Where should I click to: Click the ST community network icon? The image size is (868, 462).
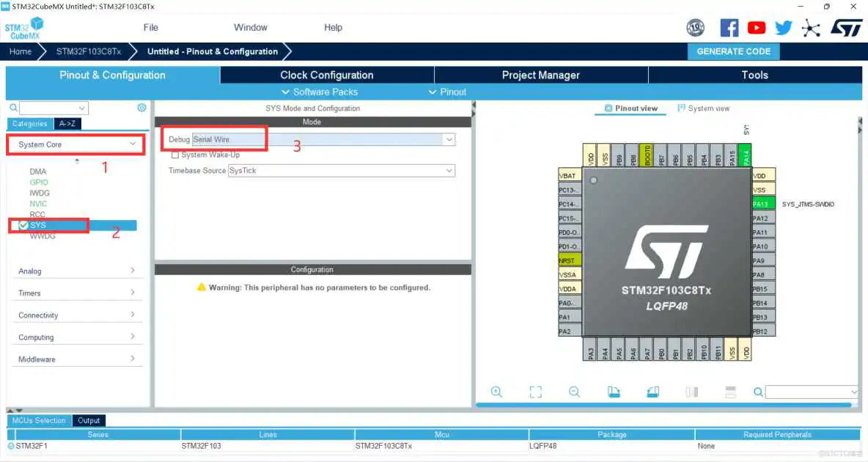[811, 29]
